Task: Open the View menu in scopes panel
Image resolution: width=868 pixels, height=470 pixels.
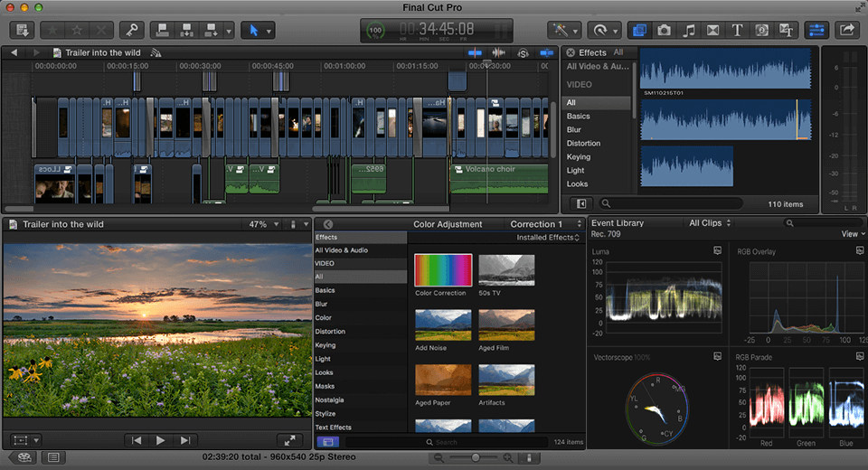Action: click(853, 234)
